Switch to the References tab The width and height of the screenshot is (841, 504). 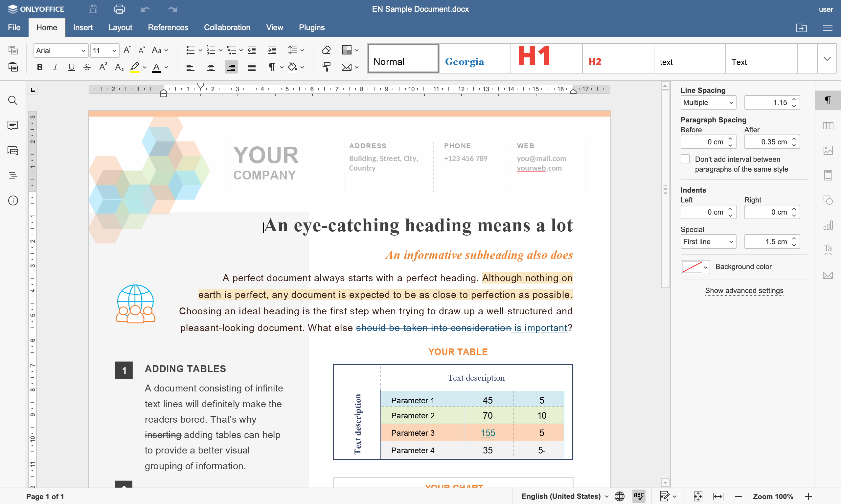(168, 28)
